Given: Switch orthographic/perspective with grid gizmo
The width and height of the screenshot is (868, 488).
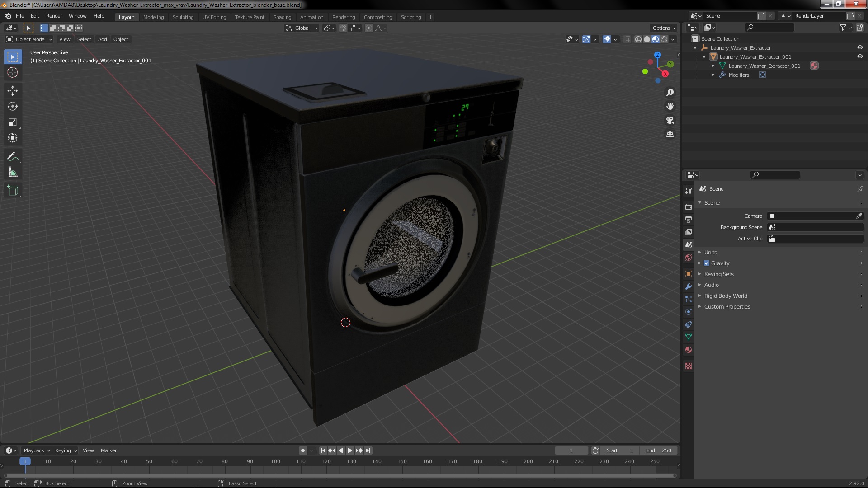Looking at the screenshot, I should coord(670,134).
